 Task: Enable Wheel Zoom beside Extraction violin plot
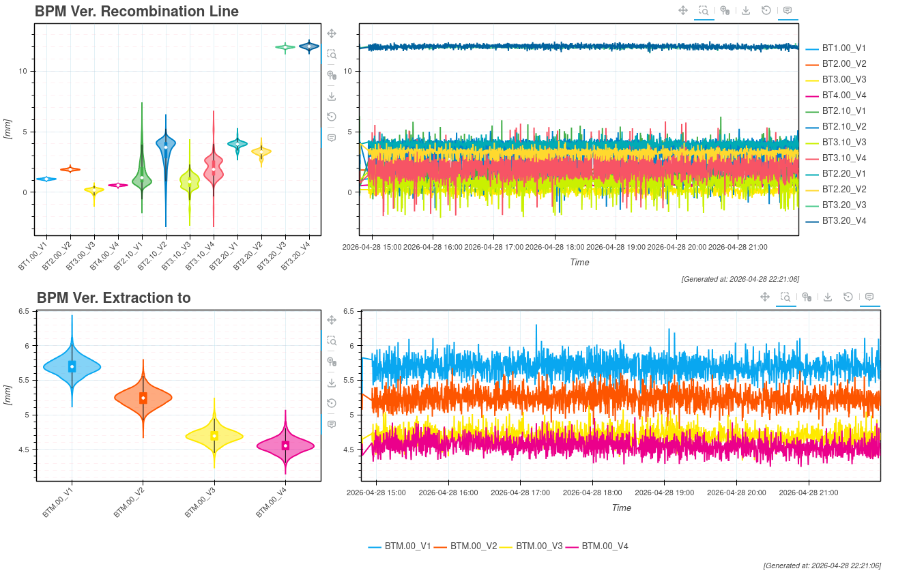tap(332, 362)
